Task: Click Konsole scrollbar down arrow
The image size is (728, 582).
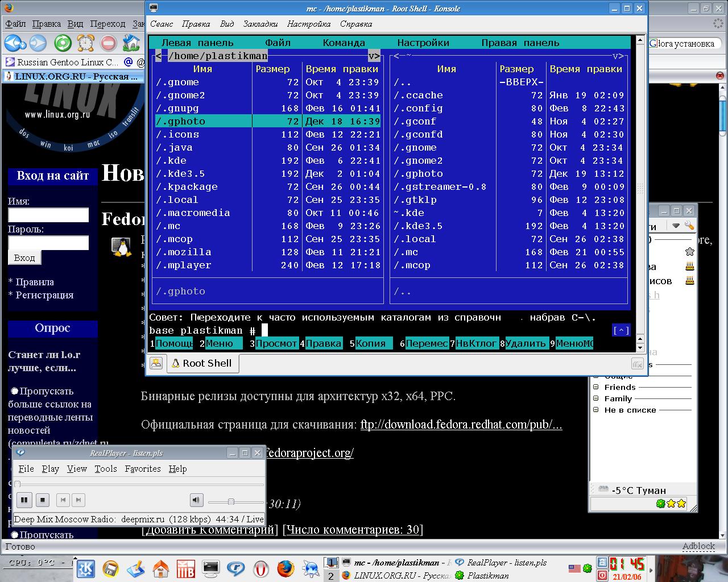Action: (640, 347)
